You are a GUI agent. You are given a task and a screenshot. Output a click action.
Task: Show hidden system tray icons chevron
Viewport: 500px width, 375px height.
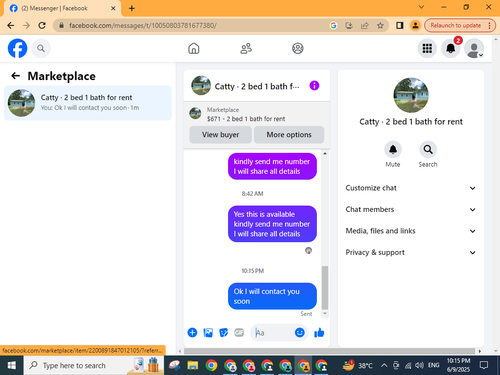384,366
